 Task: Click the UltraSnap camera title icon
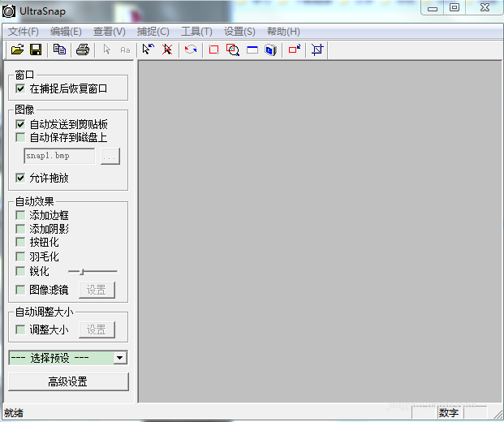click(x=9, y=11)
